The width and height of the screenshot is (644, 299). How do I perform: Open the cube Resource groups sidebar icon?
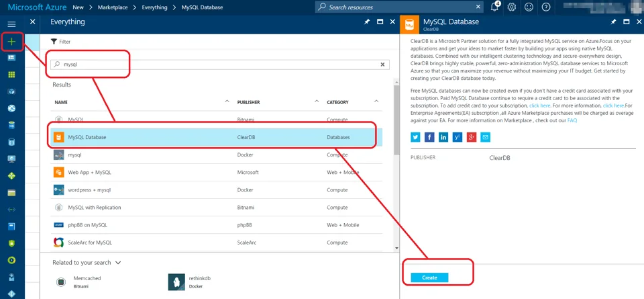(11, 91)
